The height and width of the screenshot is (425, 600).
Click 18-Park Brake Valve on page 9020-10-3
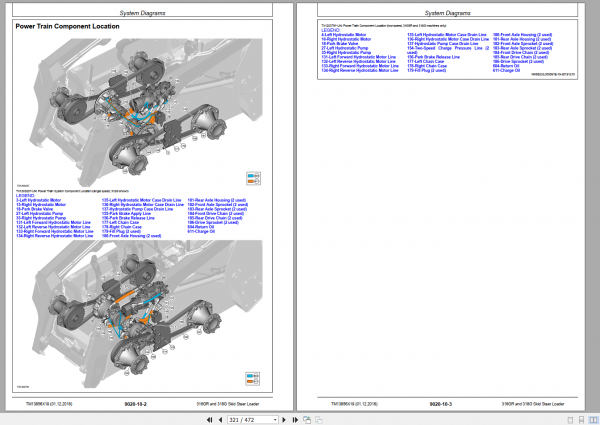(x=340, y=44)
